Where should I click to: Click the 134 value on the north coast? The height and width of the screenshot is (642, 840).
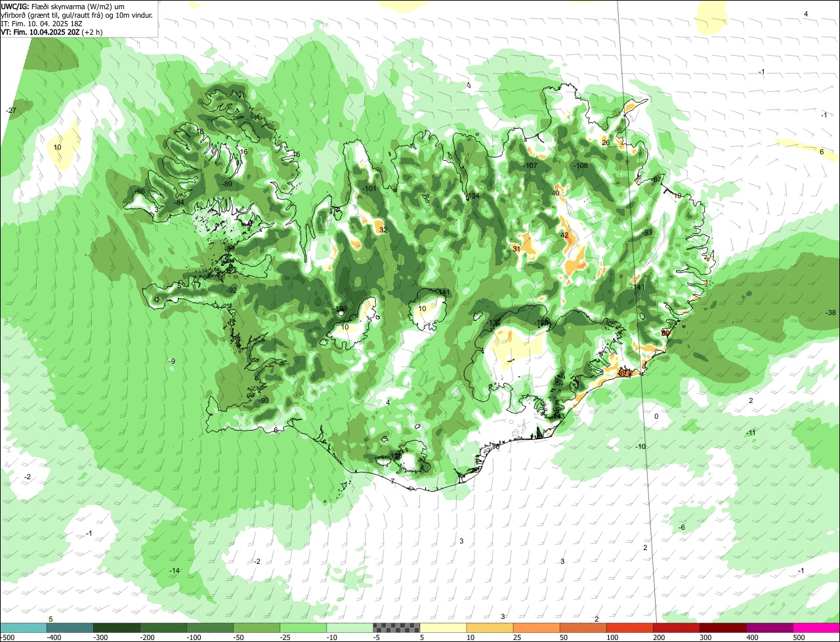click(473, 196)
